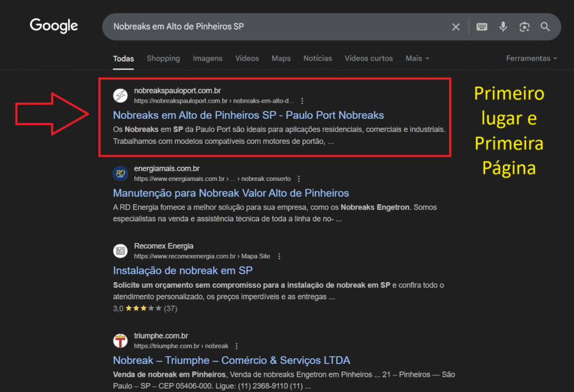This screenshot has width=574, height=392.
Task: Open the three-dot menu for Recomex Energia result
Action: click(x=279, y=256)
